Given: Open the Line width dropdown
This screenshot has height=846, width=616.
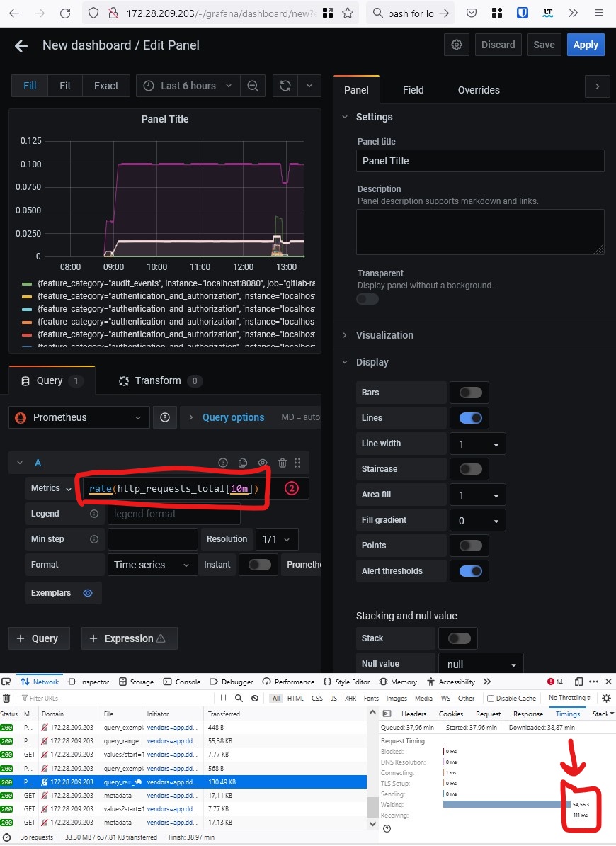Looking at the screenshot, I should tap(477, 444).
